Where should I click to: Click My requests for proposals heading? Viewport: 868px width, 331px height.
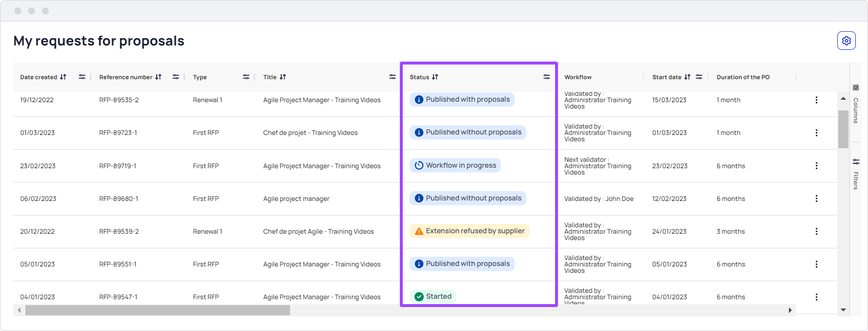click(x=99, y=41)
